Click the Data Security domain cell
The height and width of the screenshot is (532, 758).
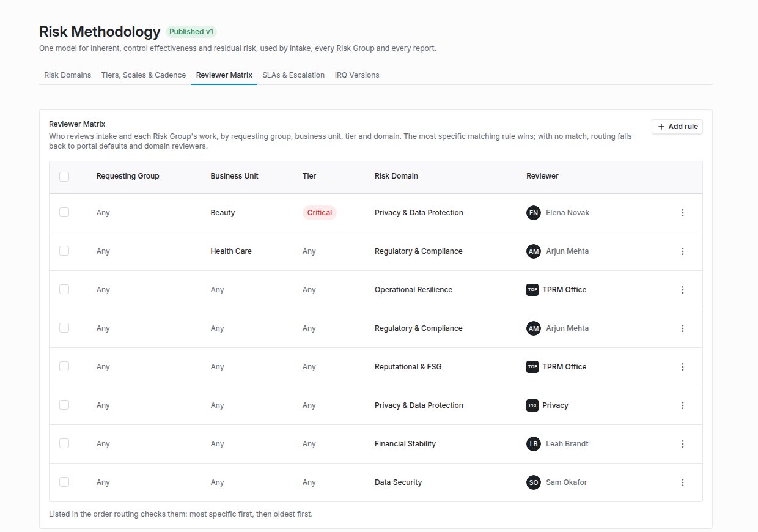coord(398,482)
